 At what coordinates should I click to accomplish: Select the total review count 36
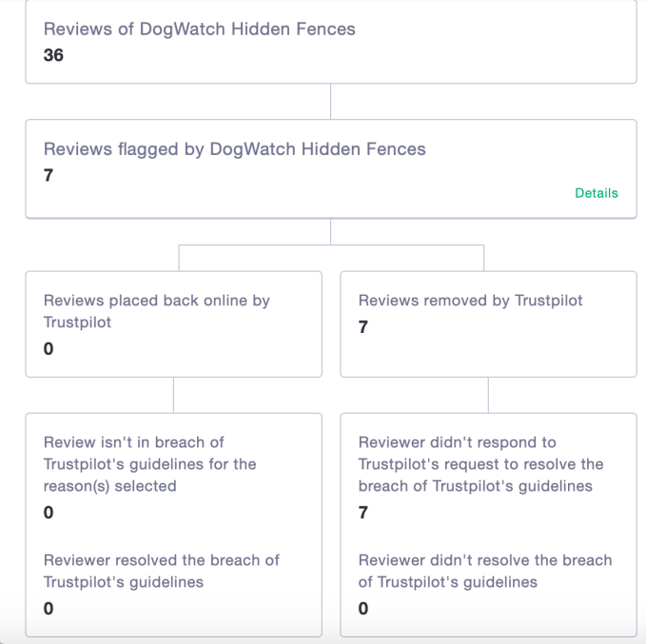[54, 55]
